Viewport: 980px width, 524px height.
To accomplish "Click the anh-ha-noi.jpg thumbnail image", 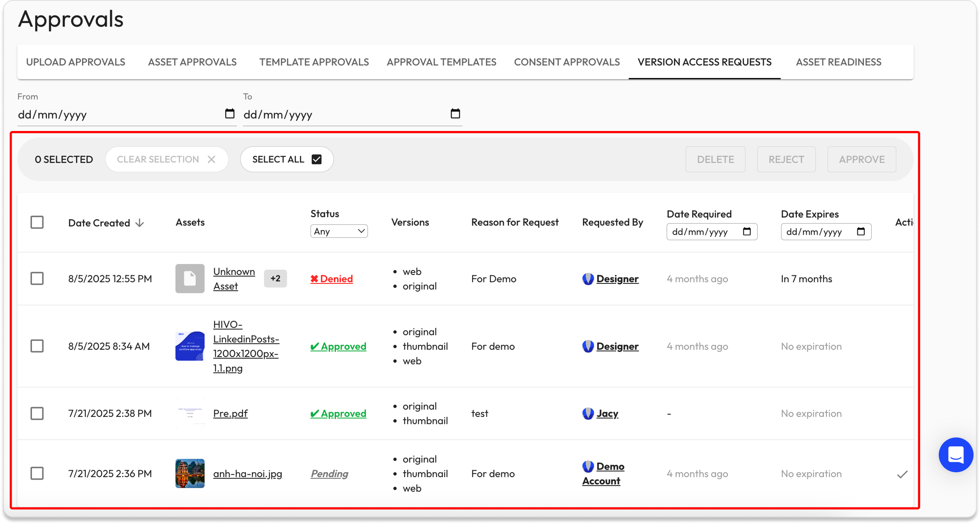I will point(190,473).
